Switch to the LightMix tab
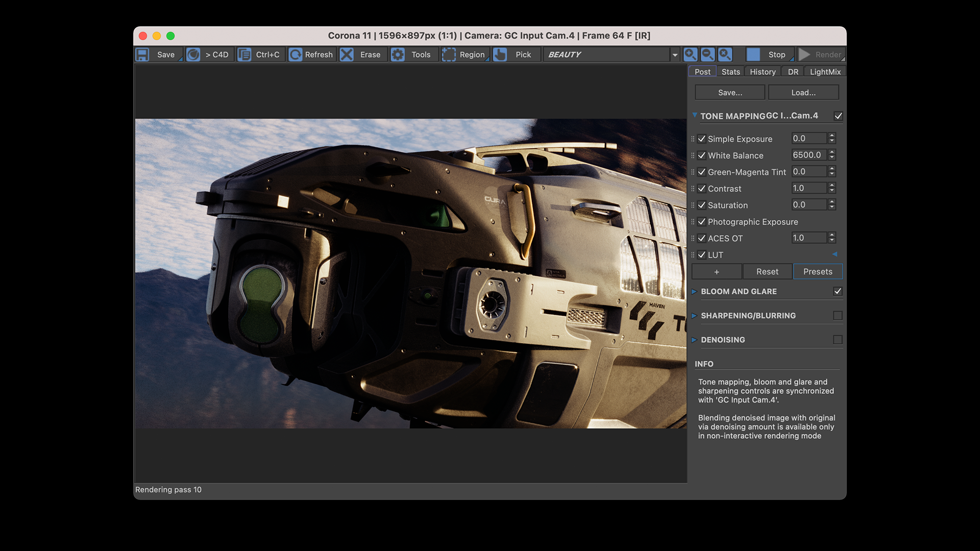The height and width of the screenshot is (551, 980). pyautogui.click(x=825, y=71)
